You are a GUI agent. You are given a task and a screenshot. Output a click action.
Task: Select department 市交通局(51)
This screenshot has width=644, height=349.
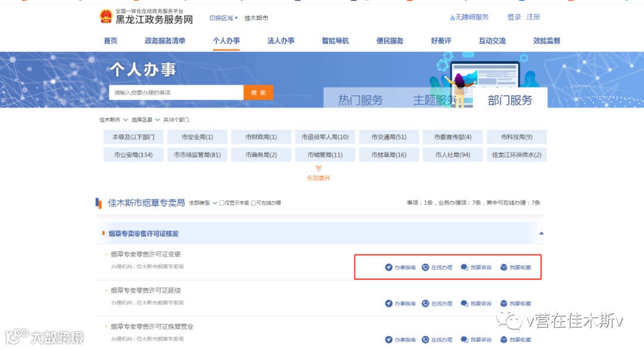(x=389, y=137)
